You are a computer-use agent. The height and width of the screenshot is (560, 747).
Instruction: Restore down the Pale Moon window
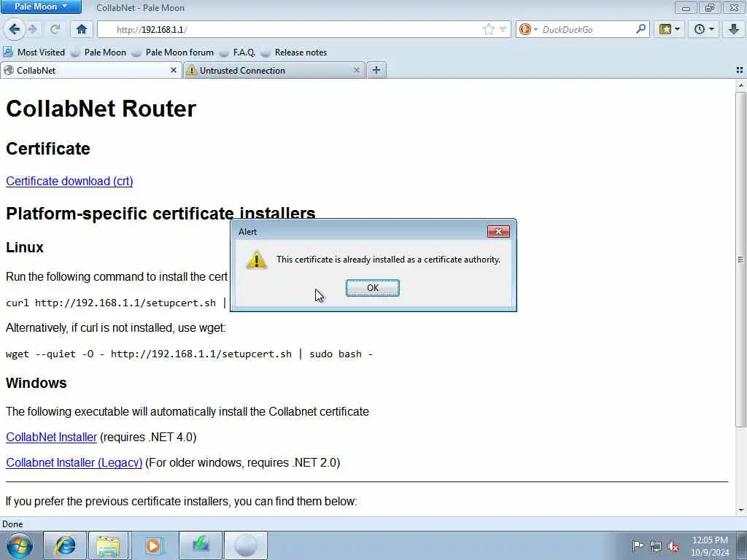[710, 7]
